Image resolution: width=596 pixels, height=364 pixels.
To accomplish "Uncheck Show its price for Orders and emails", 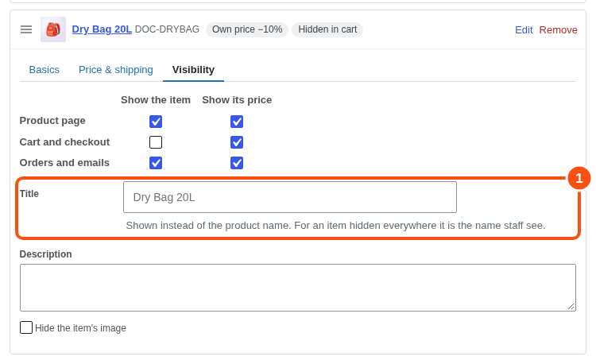I will (x=237, y=163).
